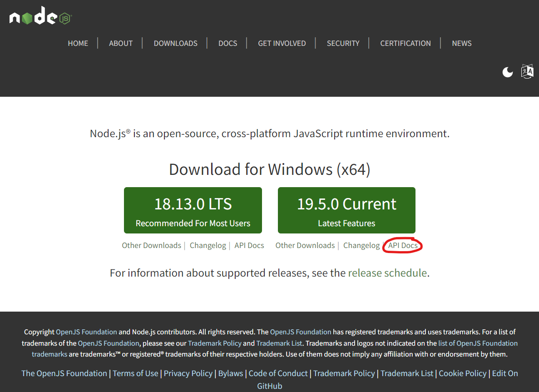Open API Docs under 18.13.0 LTS
The width and height of the screenshot is (539, 392).
point(249,245)
